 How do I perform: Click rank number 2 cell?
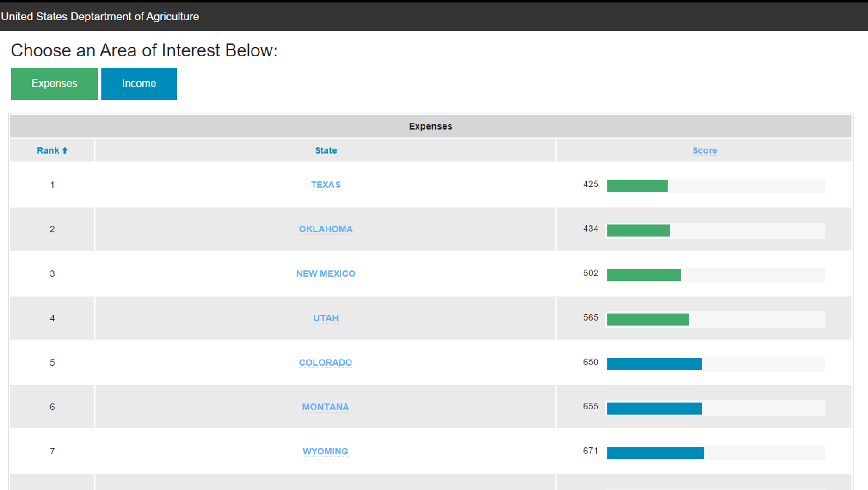click(x=52, y=229)
